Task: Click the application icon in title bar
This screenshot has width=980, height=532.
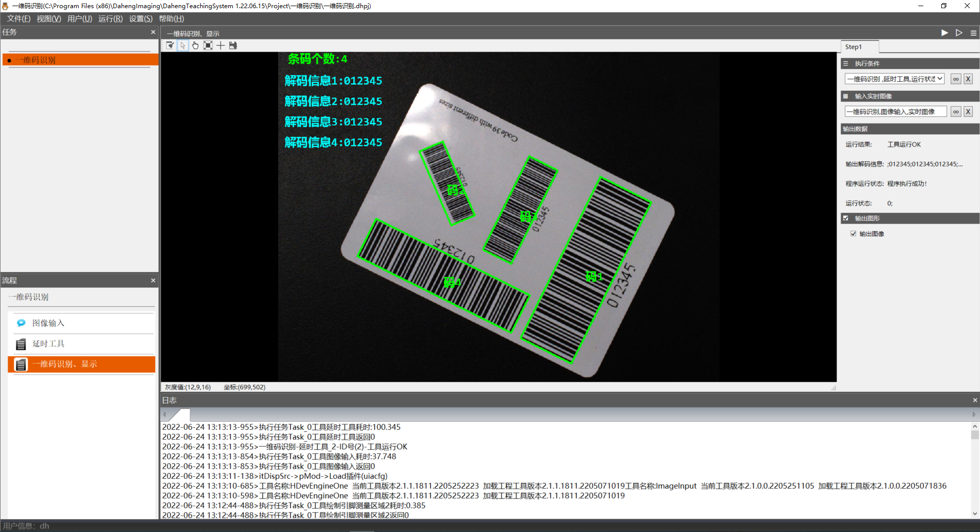Action: tap(5, 6)
